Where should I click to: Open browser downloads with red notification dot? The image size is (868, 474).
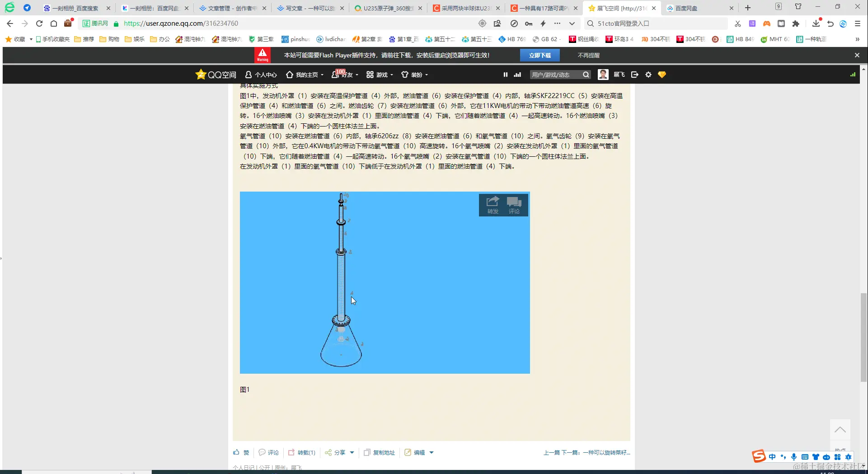[816, 24]
